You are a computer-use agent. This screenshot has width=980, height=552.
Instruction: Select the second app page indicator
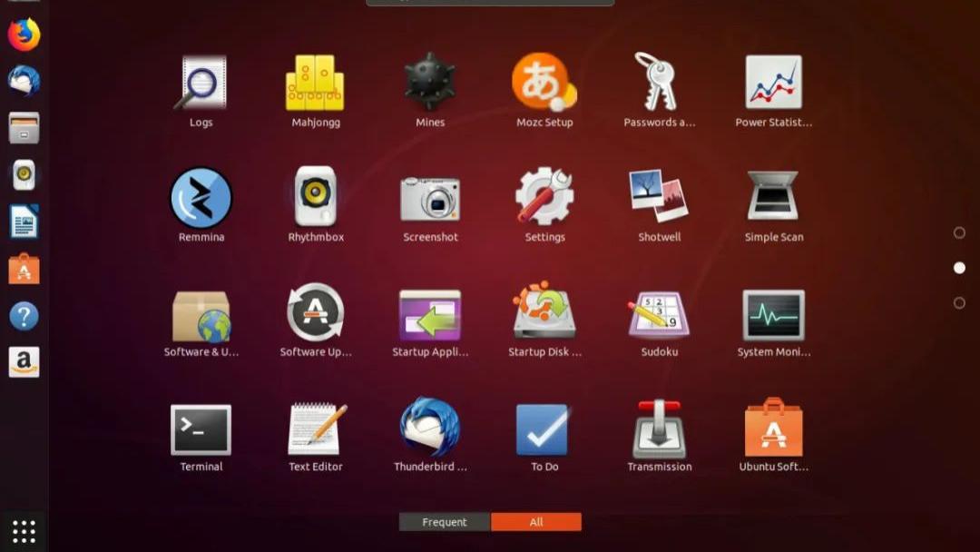(959, 268)
